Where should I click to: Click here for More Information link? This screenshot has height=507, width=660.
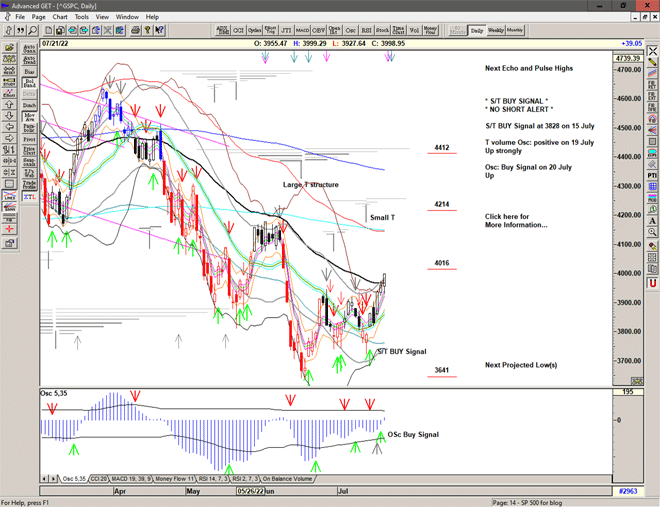pos(516,220)
